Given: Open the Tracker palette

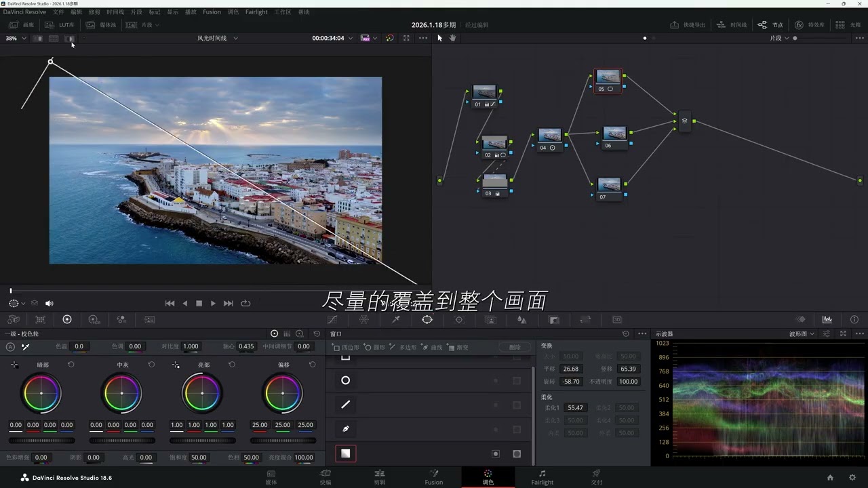Looking at the screenshot, I should (459, 319).
